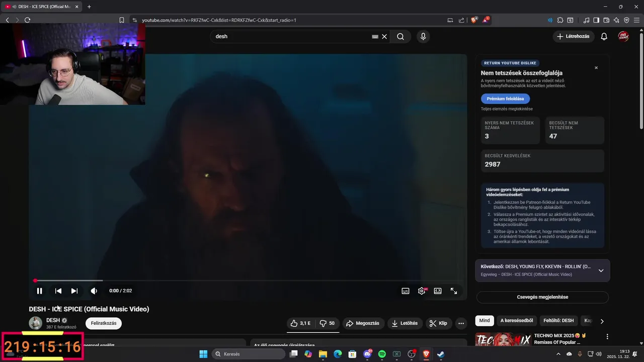Image resolution: width=644 pixels, height=362 pixels.
Task: Open on-screen keyboard icon in search
Action: point(375,36)
